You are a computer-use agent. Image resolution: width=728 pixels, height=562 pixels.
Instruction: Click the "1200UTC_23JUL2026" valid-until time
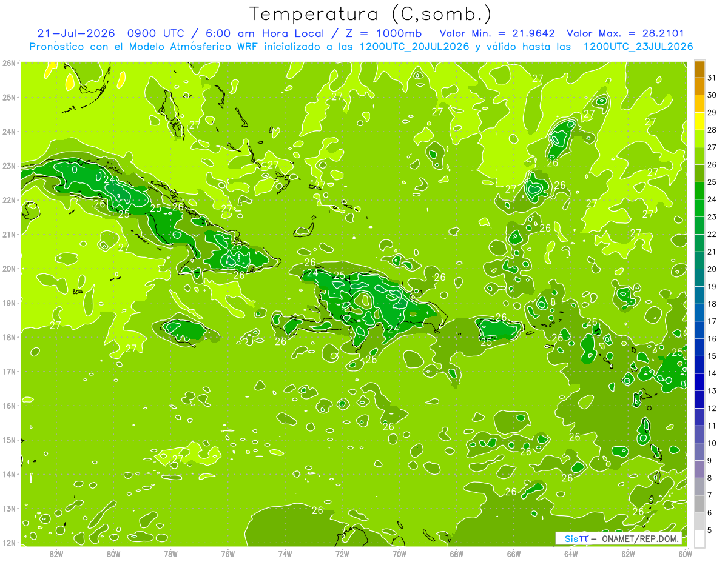tap(638, 47)
